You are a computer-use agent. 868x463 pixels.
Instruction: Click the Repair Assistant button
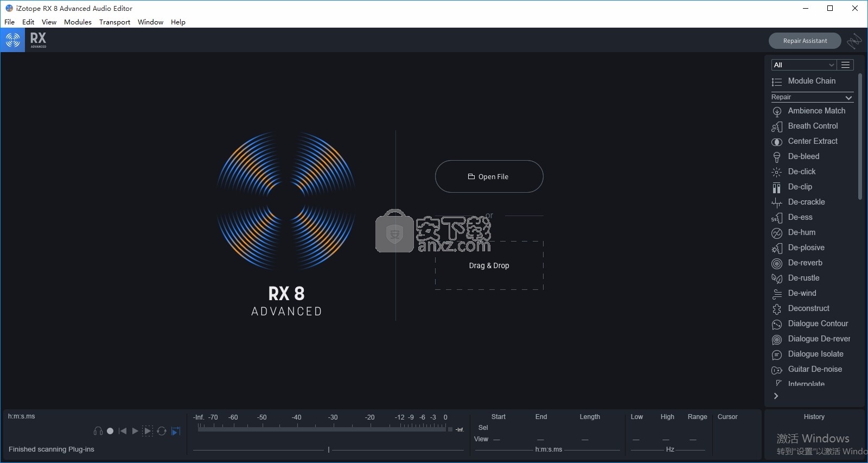805,41
